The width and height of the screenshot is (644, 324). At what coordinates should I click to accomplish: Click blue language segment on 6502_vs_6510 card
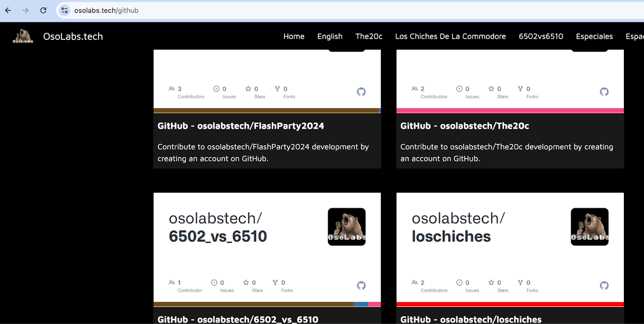tap(361, 304)
